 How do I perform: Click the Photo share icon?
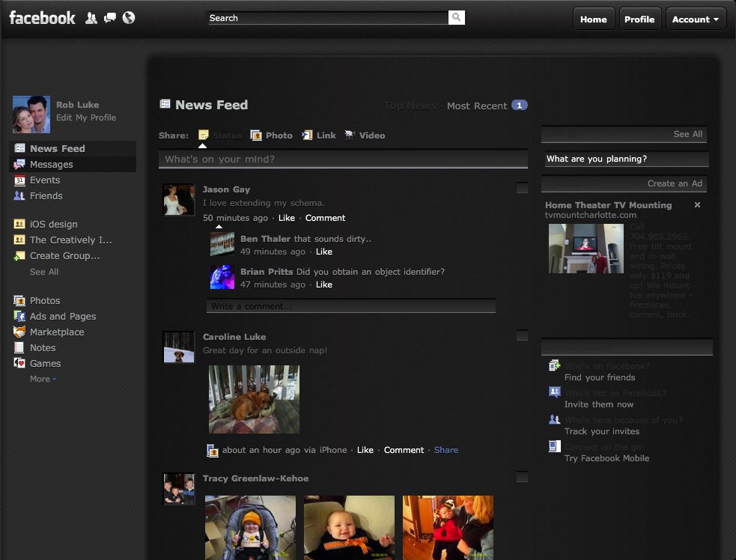coord(256,136)
